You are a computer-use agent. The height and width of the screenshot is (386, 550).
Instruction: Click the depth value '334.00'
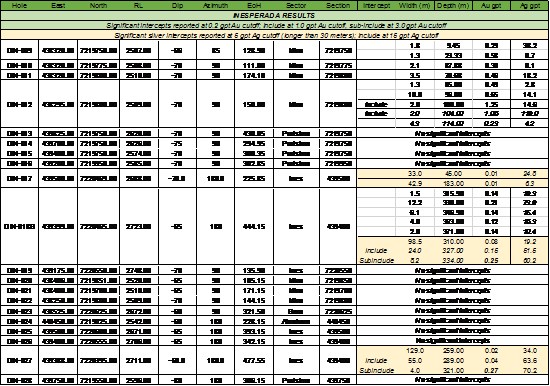click(x=453, y=260)
